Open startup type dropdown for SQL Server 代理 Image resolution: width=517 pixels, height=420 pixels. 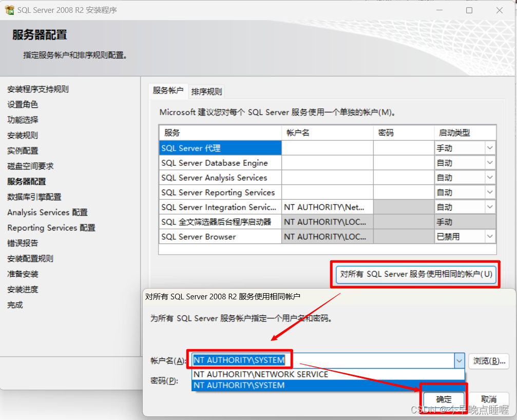coord(490,148)
